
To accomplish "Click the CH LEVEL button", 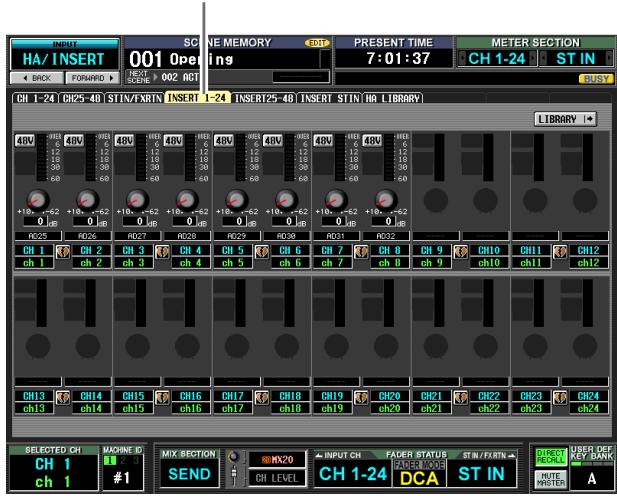I will pyautogui.click(x=277, y=478).
